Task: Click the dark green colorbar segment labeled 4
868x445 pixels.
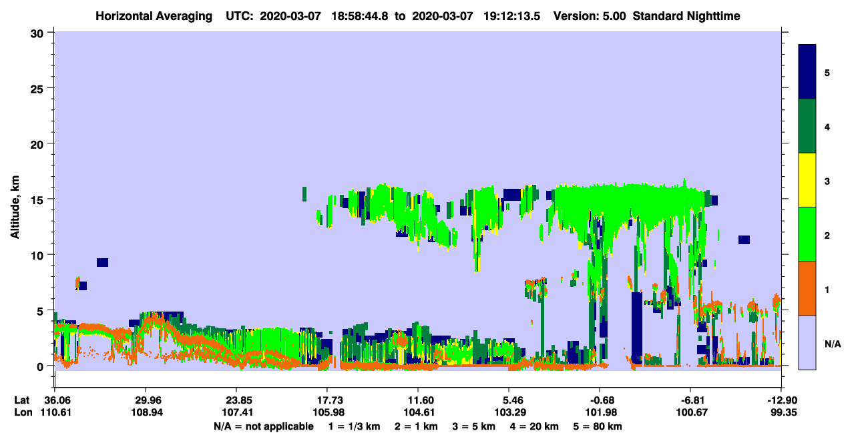Action: click(x=807, y=126)
